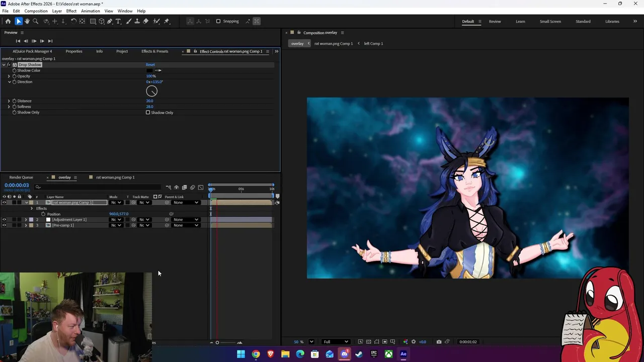Select the Selection (arrow) tool

tap(19, 21)
